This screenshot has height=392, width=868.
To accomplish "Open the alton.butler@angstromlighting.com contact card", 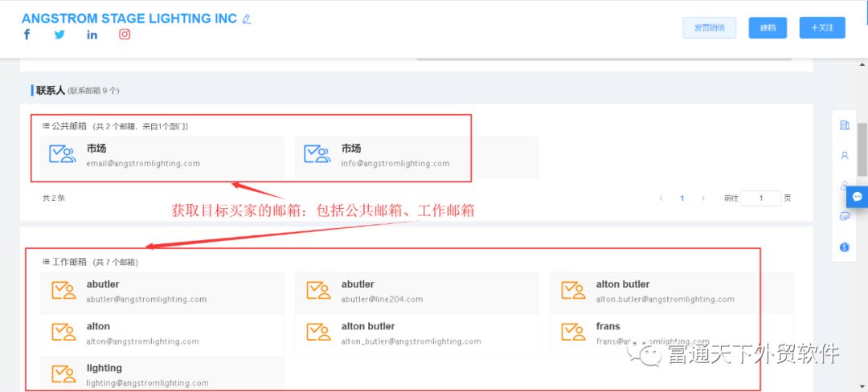I will click(671, 292).
